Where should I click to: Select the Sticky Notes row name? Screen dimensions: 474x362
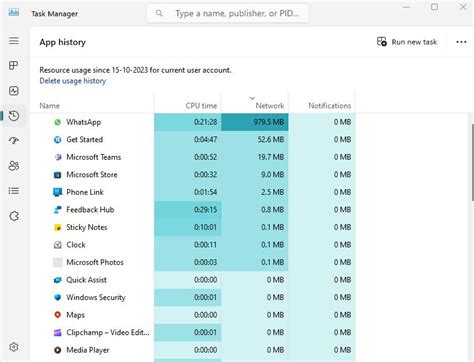tap(87, 227)
